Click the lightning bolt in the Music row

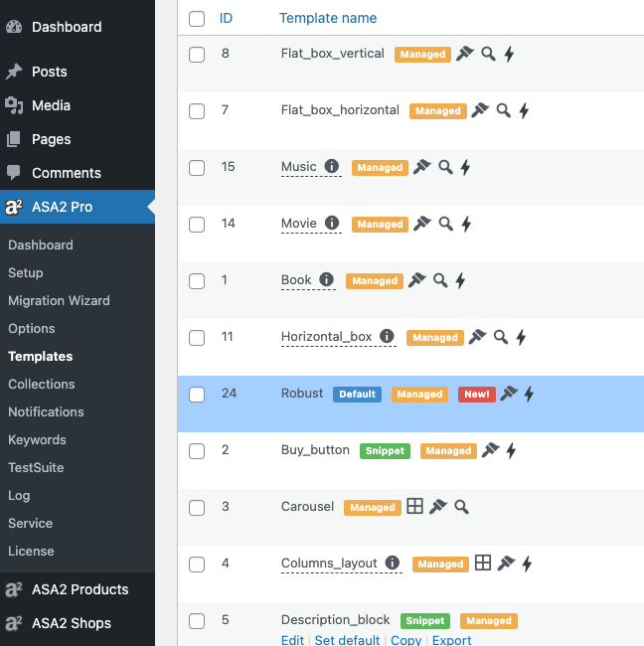coord(465,167)
